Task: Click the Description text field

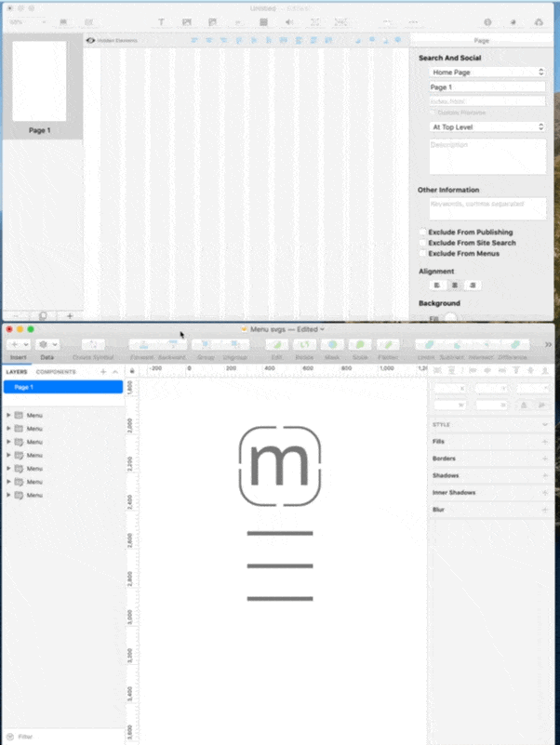Action: coord(487,156)
